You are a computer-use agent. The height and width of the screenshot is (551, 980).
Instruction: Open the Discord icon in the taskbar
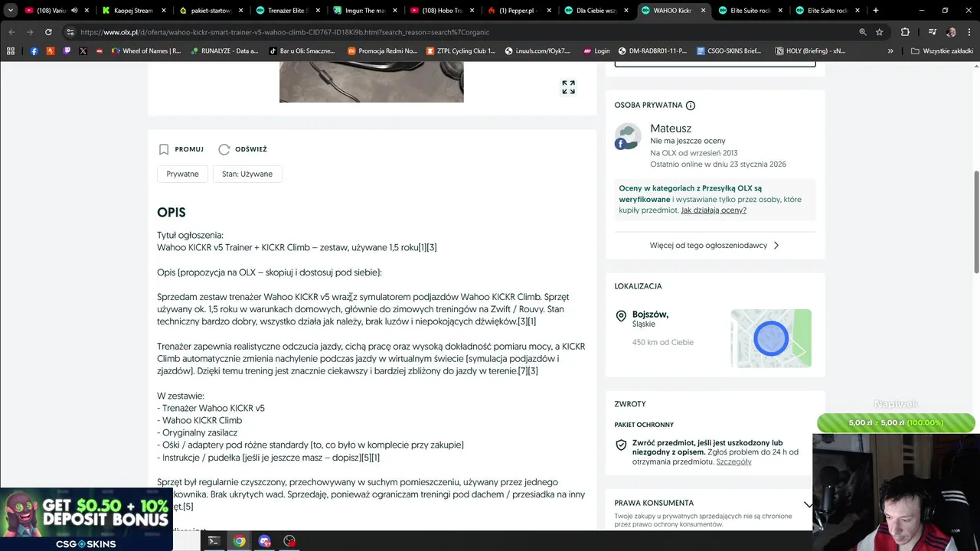pyautogui.click(x=264, y=541)
